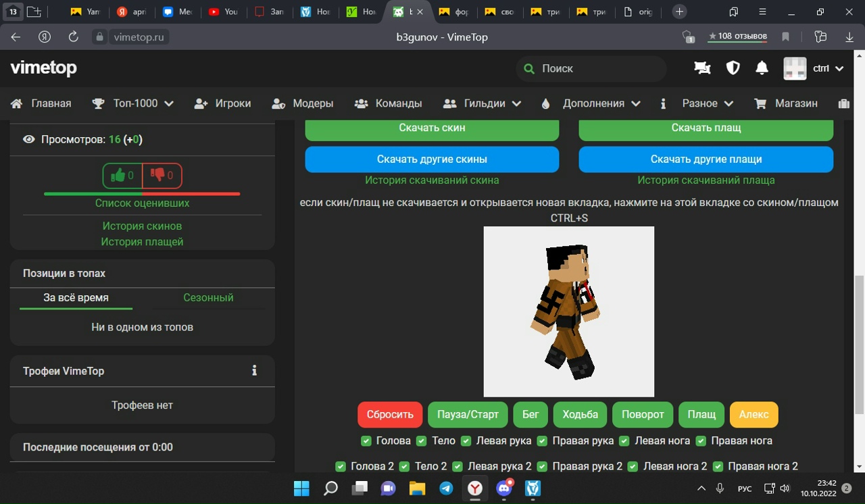865x504 pixels.
Task: Disable the Правая нога 2 checkbox
Action: pos(718,467)
